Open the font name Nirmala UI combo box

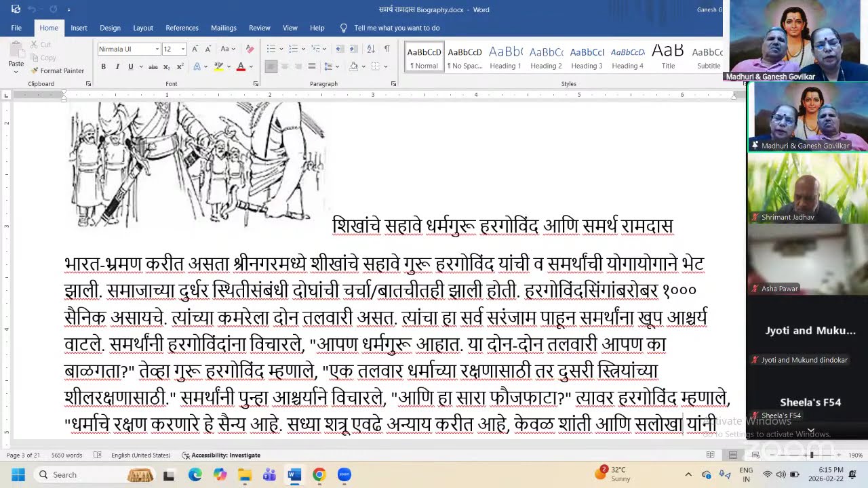pyautogui.click(x=129, y=49)
